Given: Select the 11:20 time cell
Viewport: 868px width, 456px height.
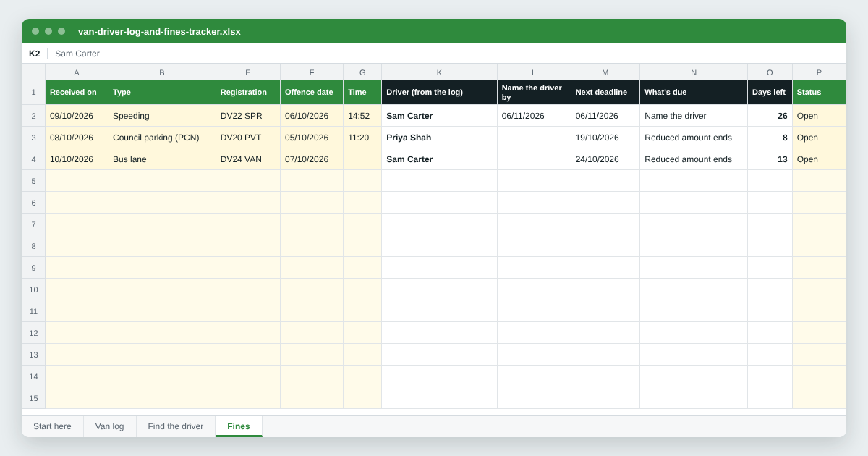Looking at the screenshot, I should tap(362, 138).
